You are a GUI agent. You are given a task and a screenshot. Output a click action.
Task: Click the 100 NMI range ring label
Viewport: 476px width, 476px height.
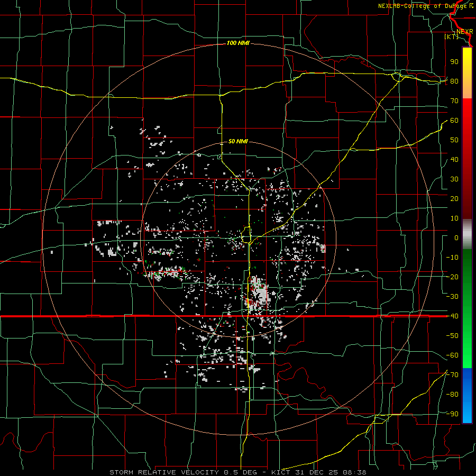tap(238, 43)
